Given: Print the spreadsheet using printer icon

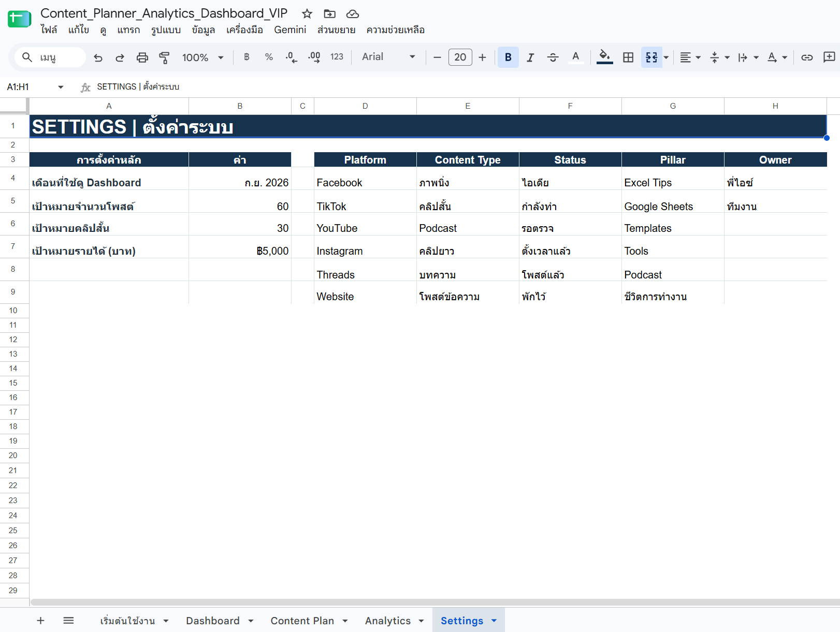Looking at the screenshot, I should [x=142, y=57].
